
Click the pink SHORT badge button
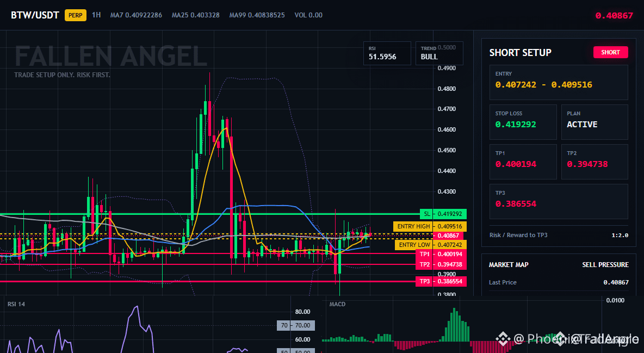[x=610, y=52]
